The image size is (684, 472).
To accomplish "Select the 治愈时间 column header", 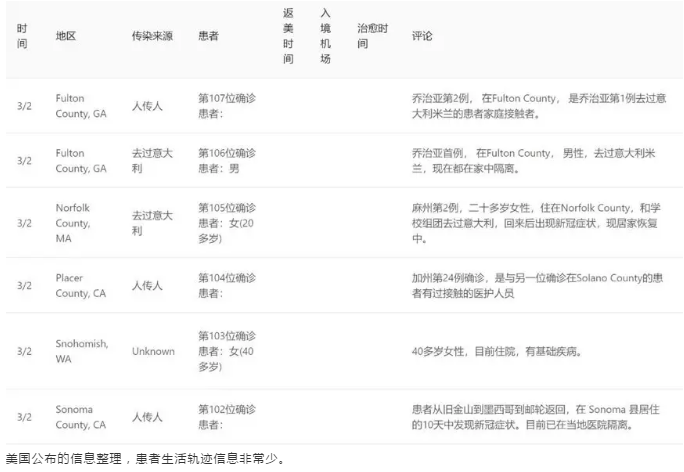I will point(373,36).
